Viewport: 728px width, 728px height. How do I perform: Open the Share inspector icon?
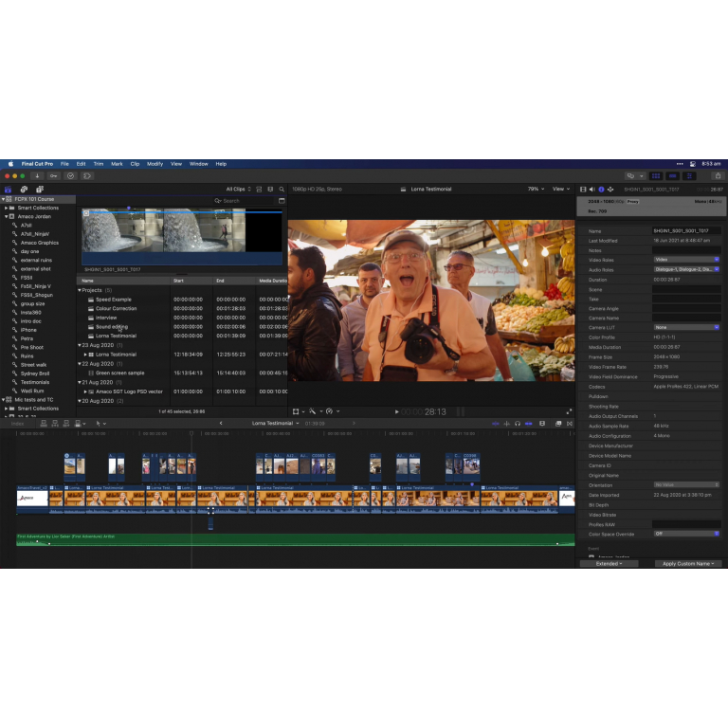(610, 190)
